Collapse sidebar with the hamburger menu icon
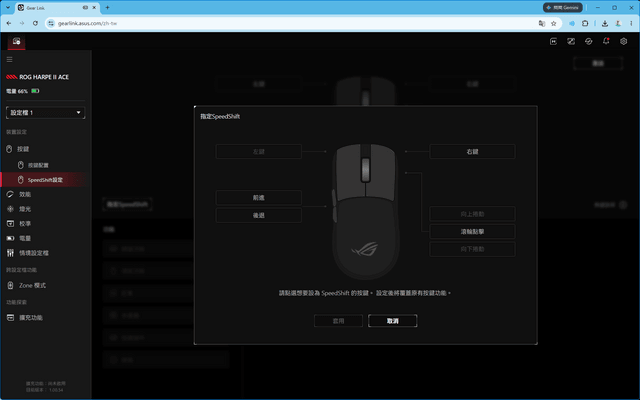Image resolution: width=640 pixels, height=400 pixels. click(x=9, y=60)
